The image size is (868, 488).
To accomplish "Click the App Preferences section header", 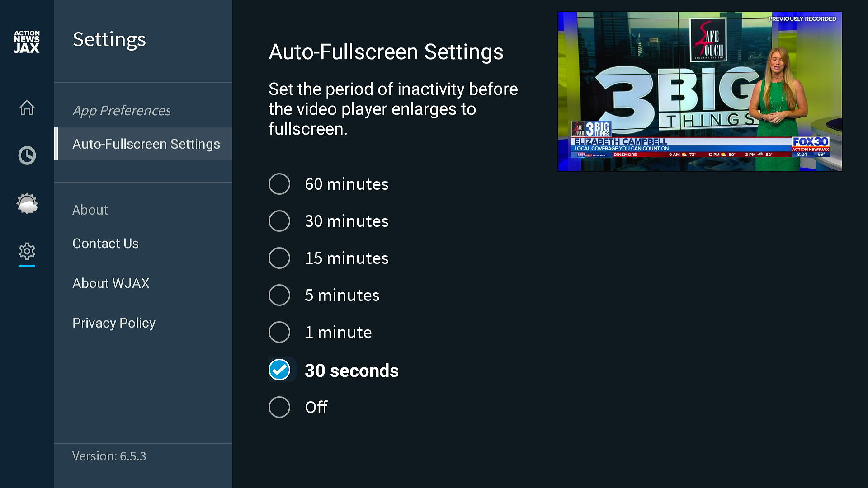I will pos(122,111).
